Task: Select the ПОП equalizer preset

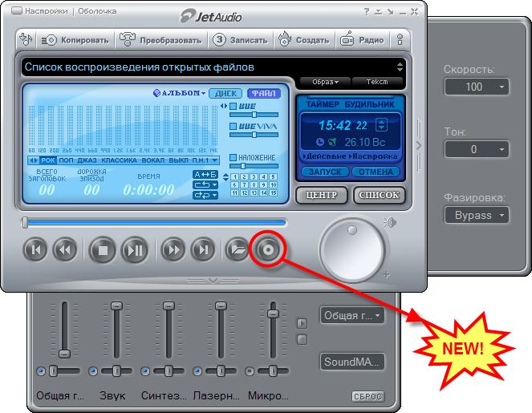Action: pyautogui.click(x=66, y=160)
